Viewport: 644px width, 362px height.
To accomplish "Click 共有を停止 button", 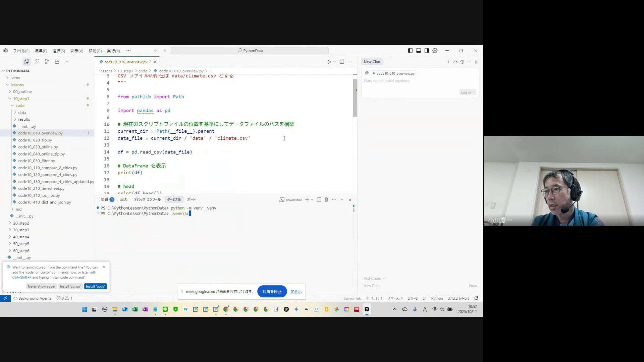I will 272,292.
